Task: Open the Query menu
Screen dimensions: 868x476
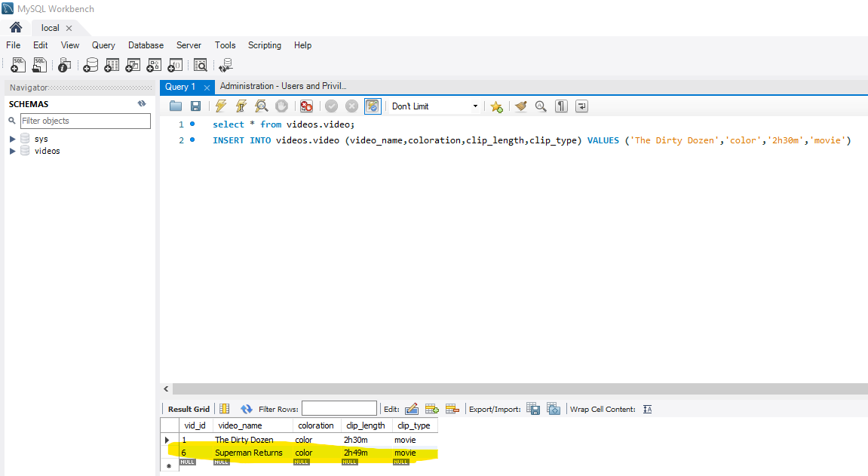Action: click(103, 45)
